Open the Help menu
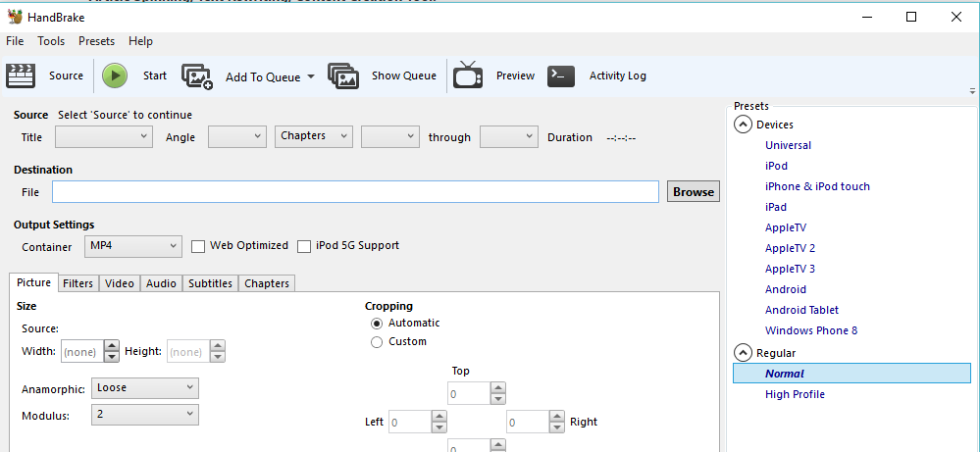Image resolution: width=980 pixels, height=452 pixels. pyautogui.click(x=140, y=41)
